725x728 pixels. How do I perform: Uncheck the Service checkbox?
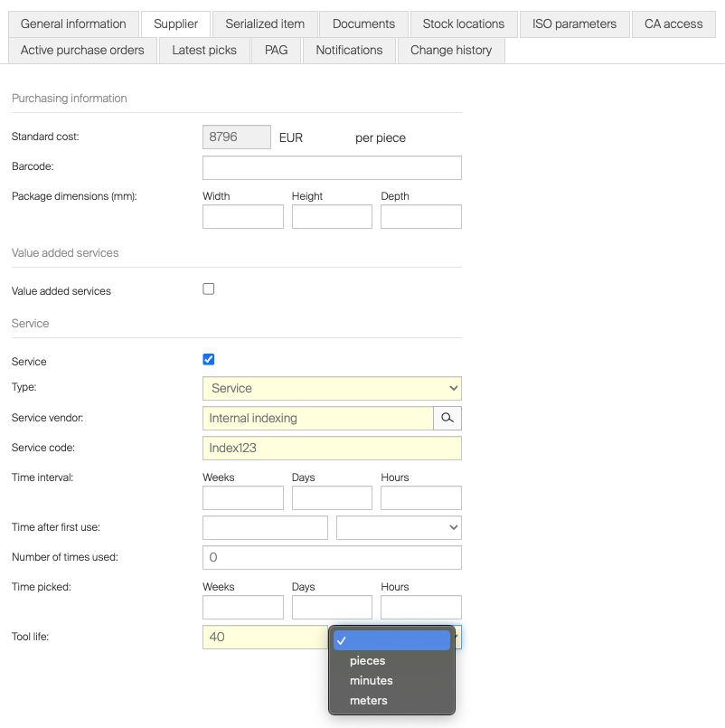pyautogui.click(x=209, y=360)
